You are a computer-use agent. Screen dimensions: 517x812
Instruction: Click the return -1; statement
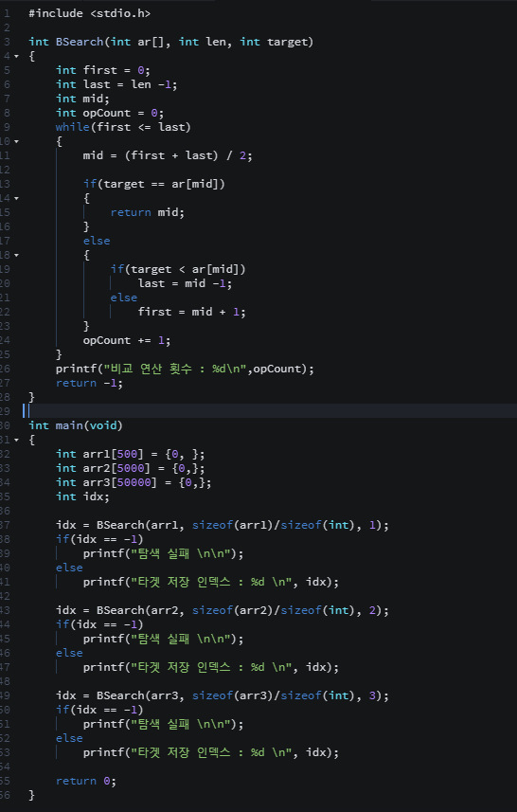(x=90, y=383)
